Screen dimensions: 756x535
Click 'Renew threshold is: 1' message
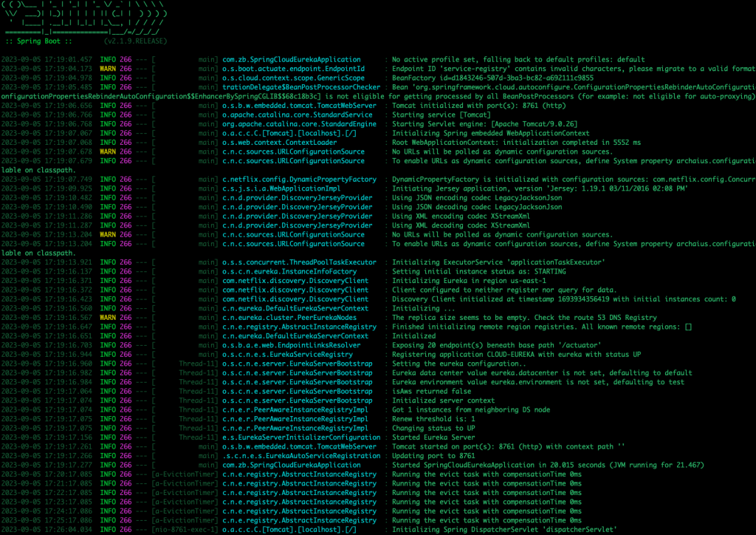pos(433,418)
